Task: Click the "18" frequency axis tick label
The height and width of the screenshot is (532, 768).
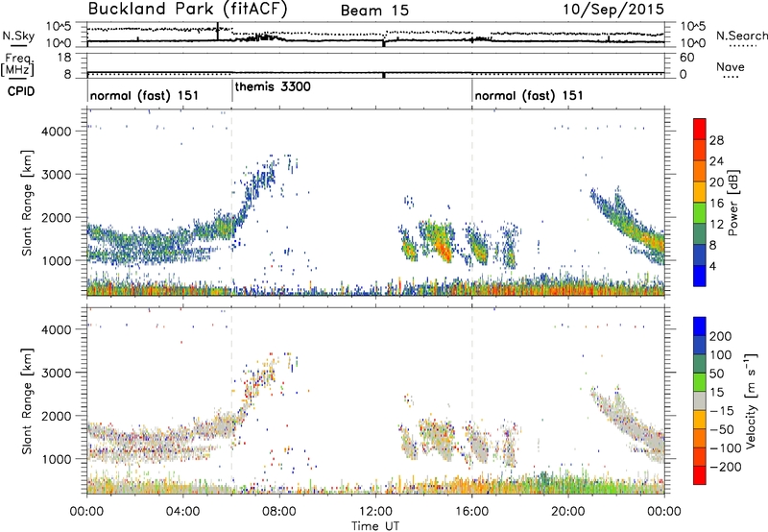Action: pyautogui.click(x=63, y=58)
